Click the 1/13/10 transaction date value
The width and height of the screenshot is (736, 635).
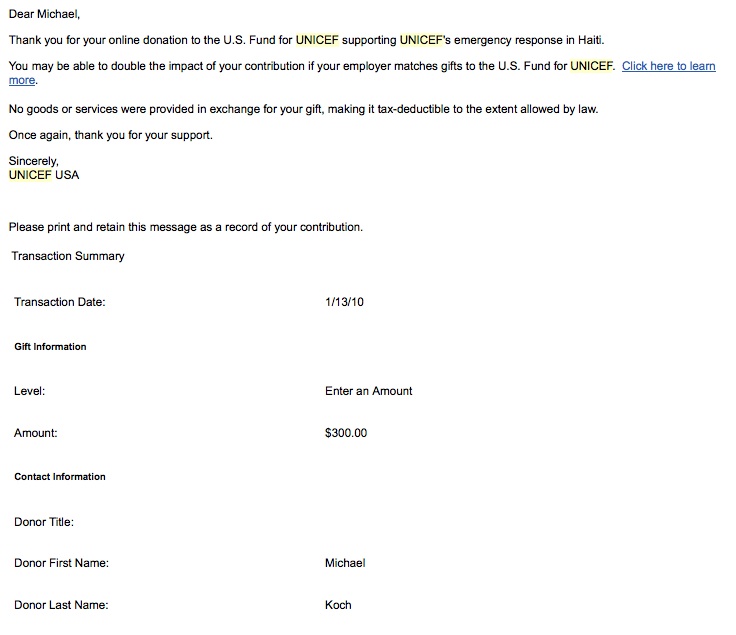click(344, 302)
